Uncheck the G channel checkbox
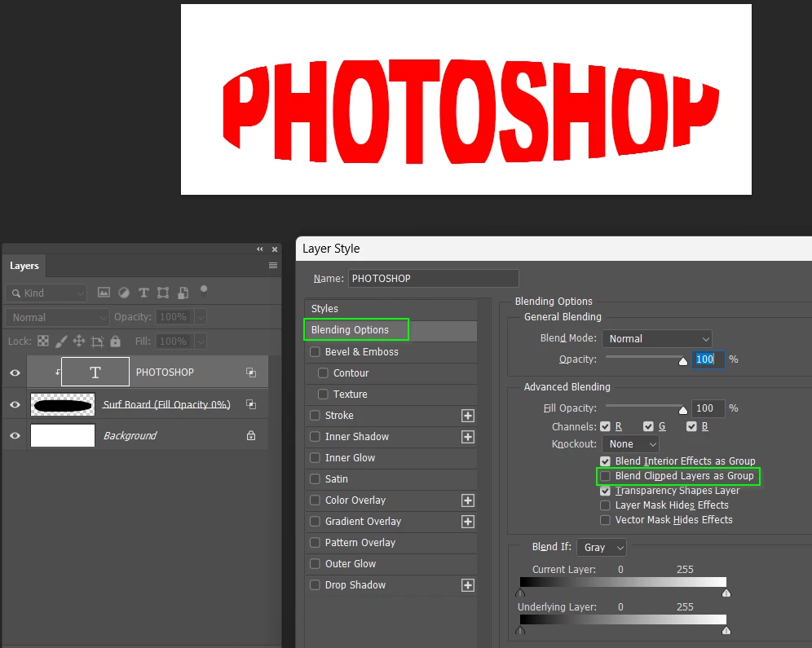812x648 pixels. [x=648, y=426]
